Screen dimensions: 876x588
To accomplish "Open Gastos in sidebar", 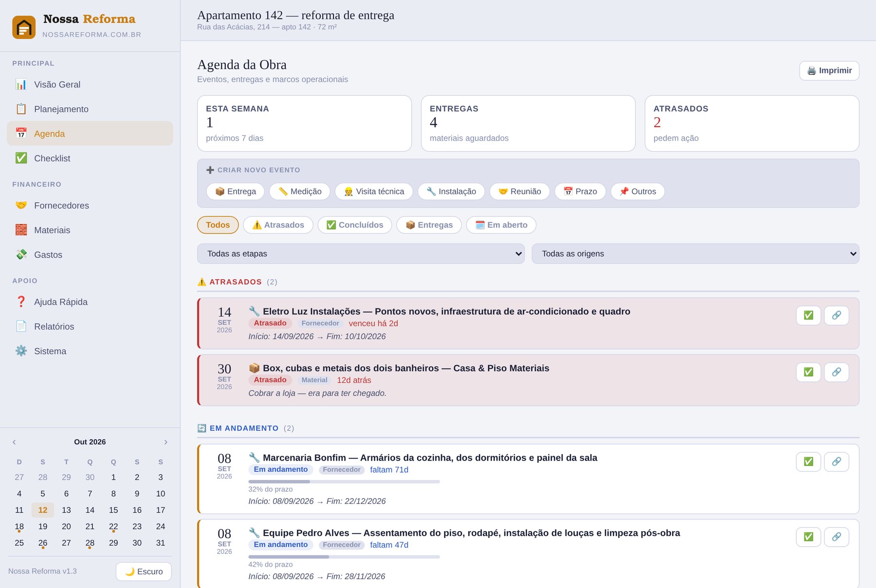I will [90, 254].
